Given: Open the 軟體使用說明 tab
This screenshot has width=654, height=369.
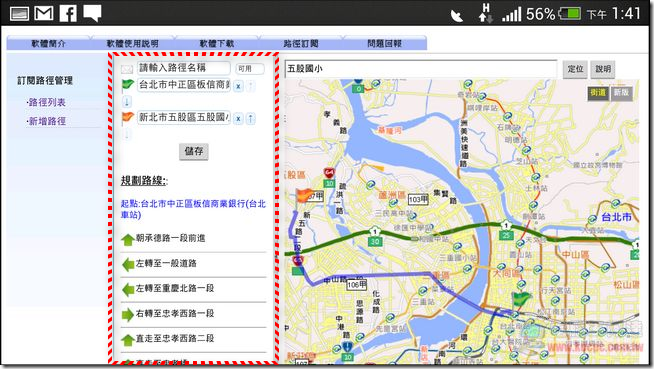Looking at the screenshot, I should (x=133, y=43).
